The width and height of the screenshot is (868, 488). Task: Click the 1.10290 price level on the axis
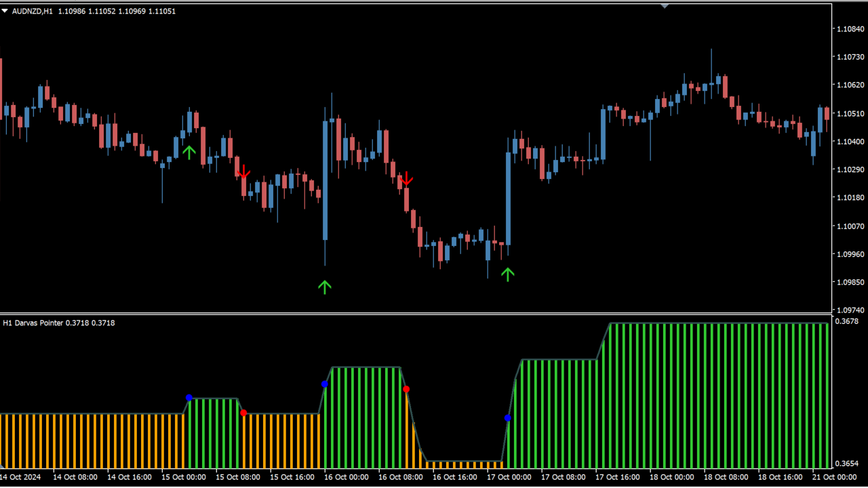[850, 169]
